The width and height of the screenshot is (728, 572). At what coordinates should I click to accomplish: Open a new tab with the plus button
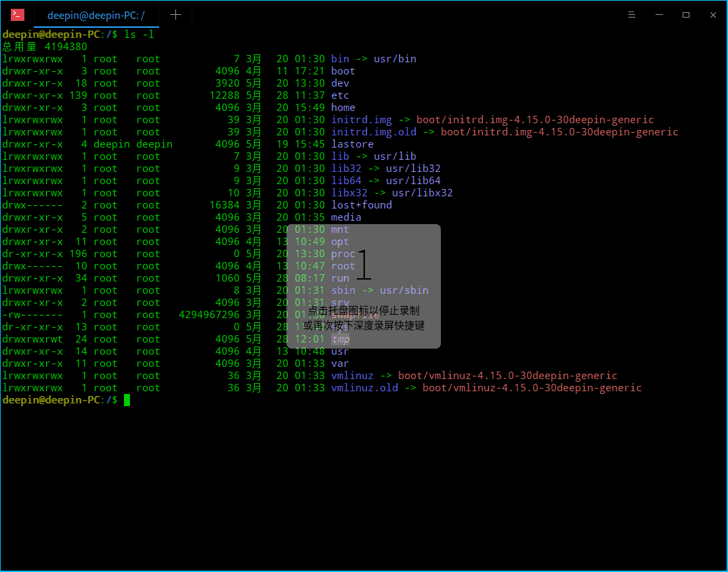point(175,15)
